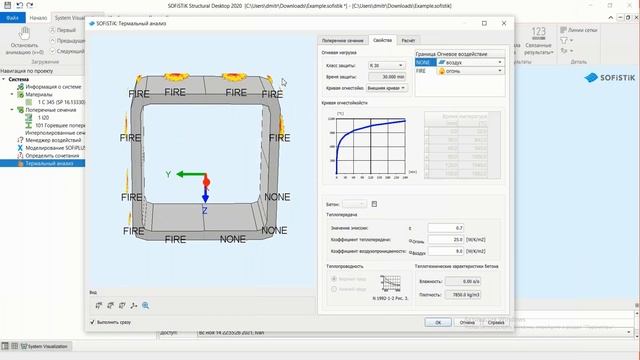
Task: Click the Влажность moisture field
Action: [462, 281]
